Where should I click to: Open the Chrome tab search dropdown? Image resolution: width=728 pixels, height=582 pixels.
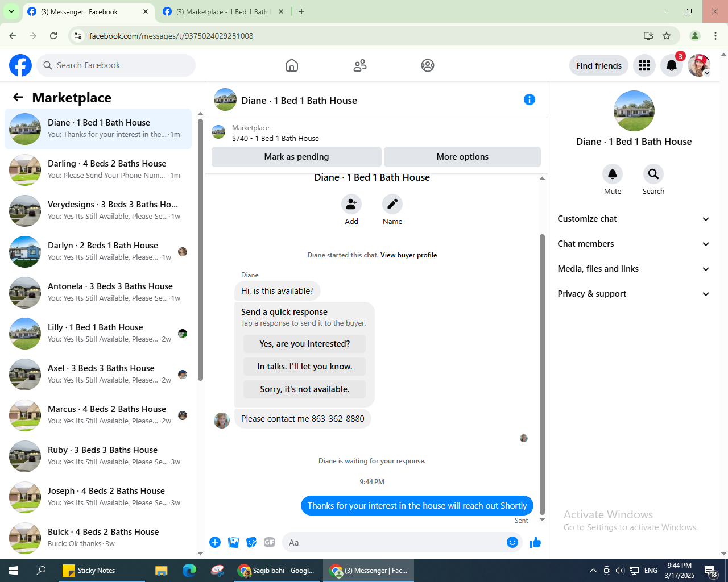tap(11, 11)
